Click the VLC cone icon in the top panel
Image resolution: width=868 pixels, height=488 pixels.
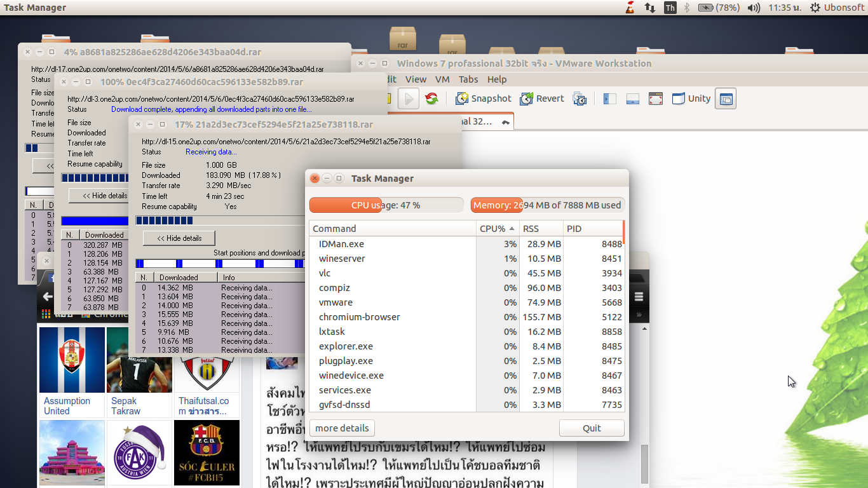point(630,8)
